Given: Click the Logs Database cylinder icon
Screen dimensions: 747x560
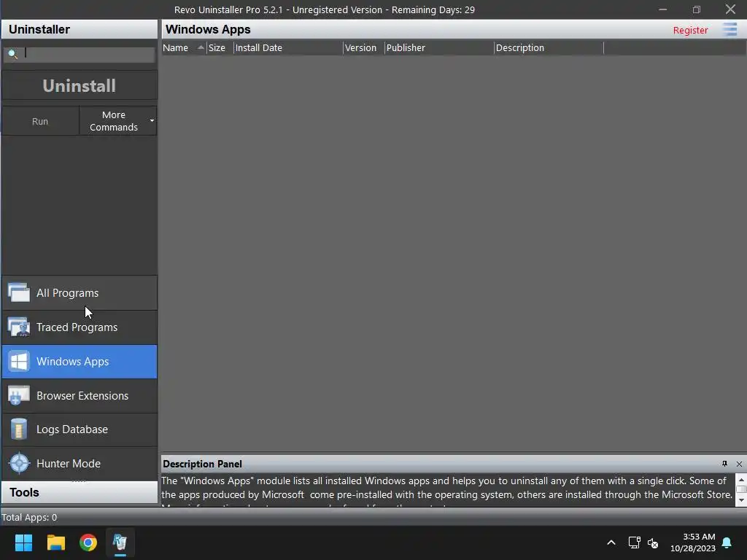Looking at the screenshot, I should tap(19, 429).
